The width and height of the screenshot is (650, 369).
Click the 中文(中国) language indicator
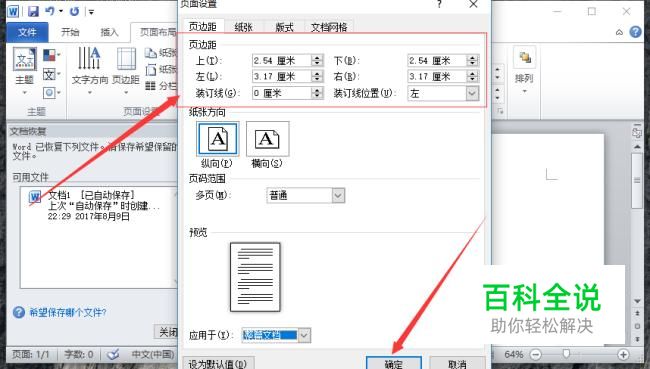[x=153, y=354]
